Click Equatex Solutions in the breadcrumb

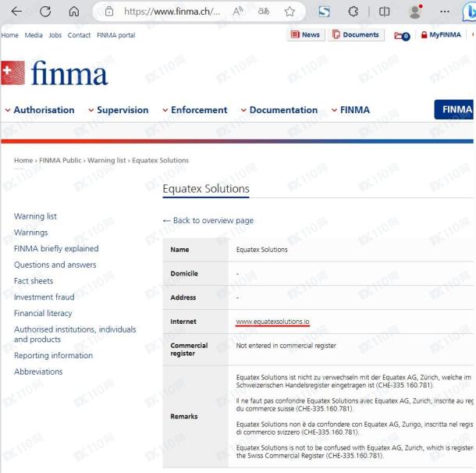tap(160, 160)
